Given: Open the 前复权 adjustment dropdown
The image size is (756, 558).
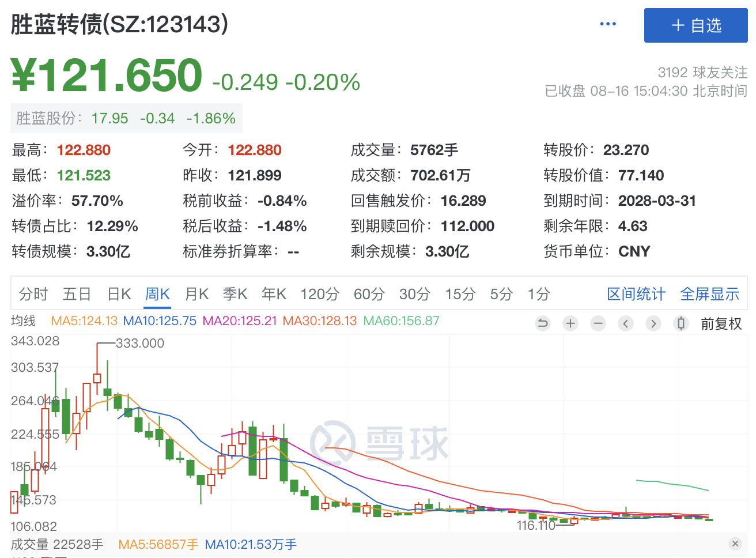Looking at the screenshot, I should click(x=721, y=324).
